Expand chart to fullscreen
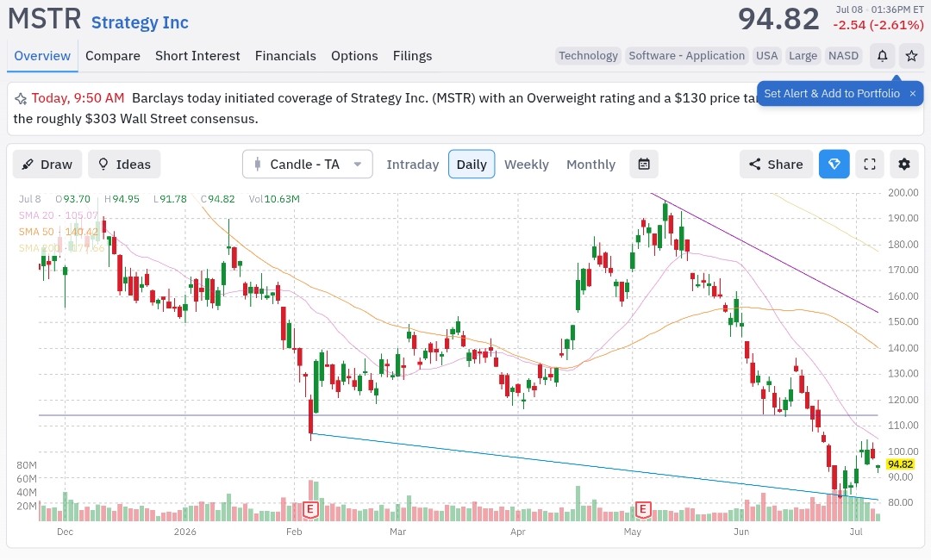 [870, 165]
